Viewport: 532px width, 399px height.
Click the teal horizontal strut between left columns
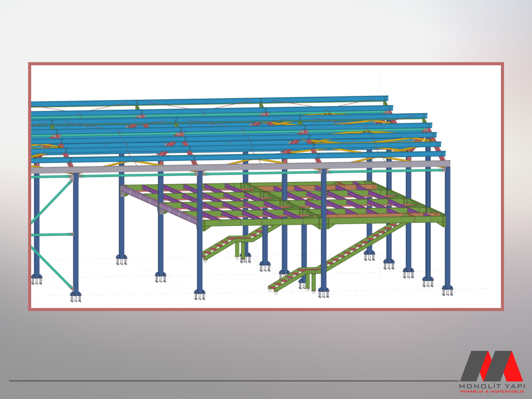coord(52,234)
